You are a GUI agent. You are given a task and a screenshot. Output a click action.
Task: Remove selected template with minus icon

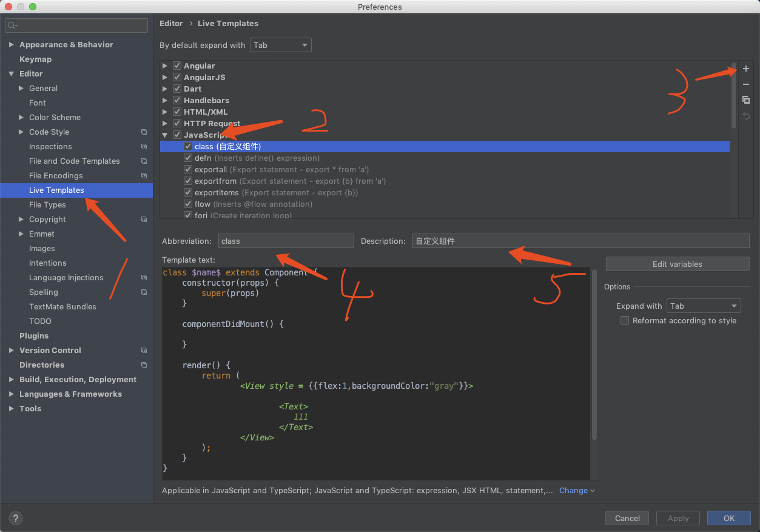[746, 84]
